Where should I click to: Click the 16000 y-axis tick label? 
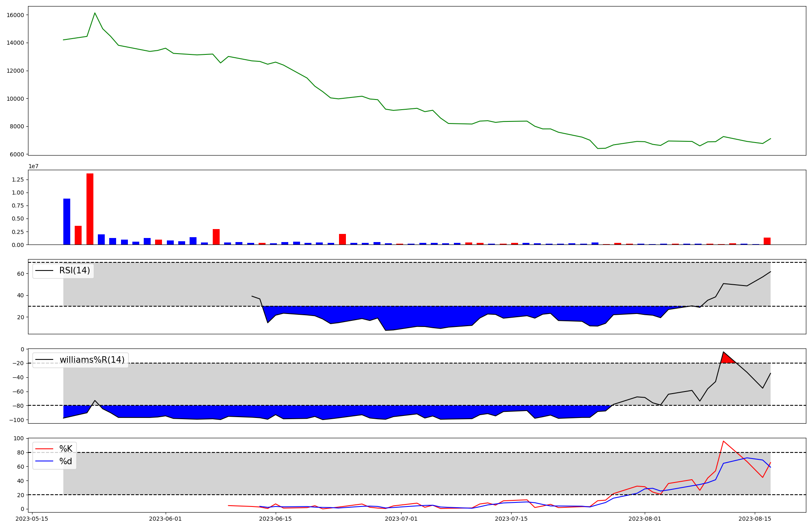pyautogui.click(x=15, y=15)
